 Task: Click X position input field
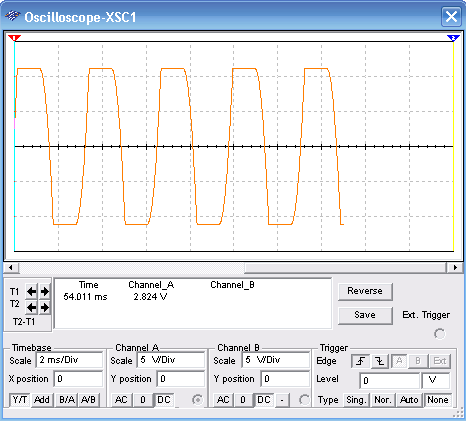pos(78,379)
